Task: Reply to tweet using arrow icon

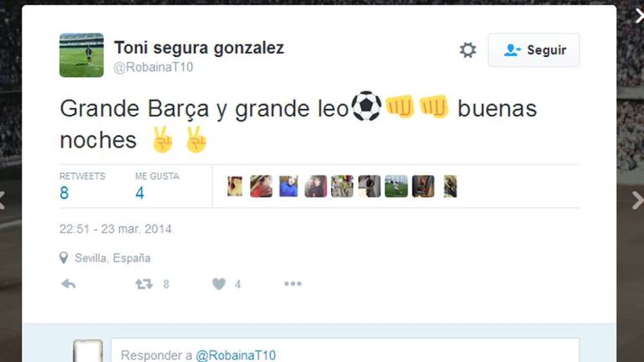Action: point(68,283)
